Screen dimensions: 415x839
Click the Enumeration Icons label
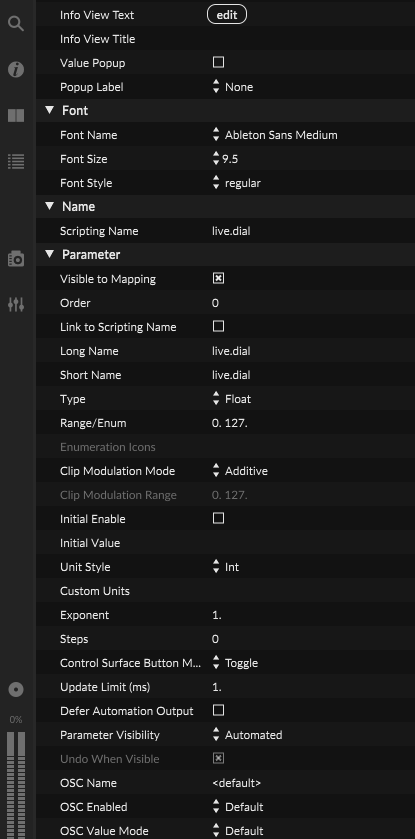point(107,447)
